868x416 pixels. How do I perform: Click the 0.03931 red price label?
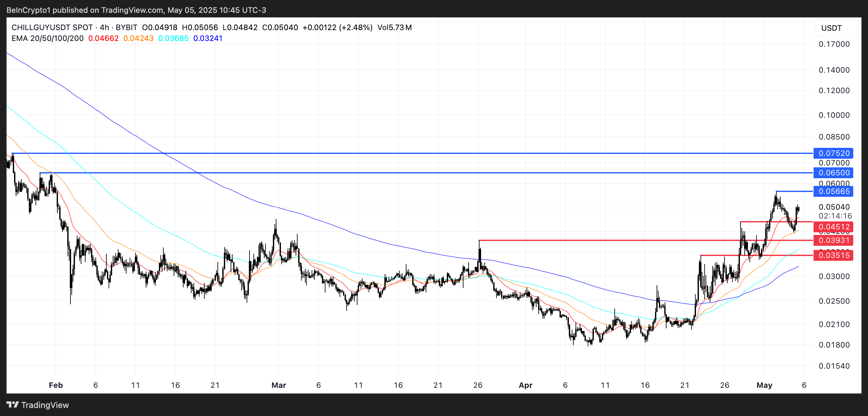(833, 240)
